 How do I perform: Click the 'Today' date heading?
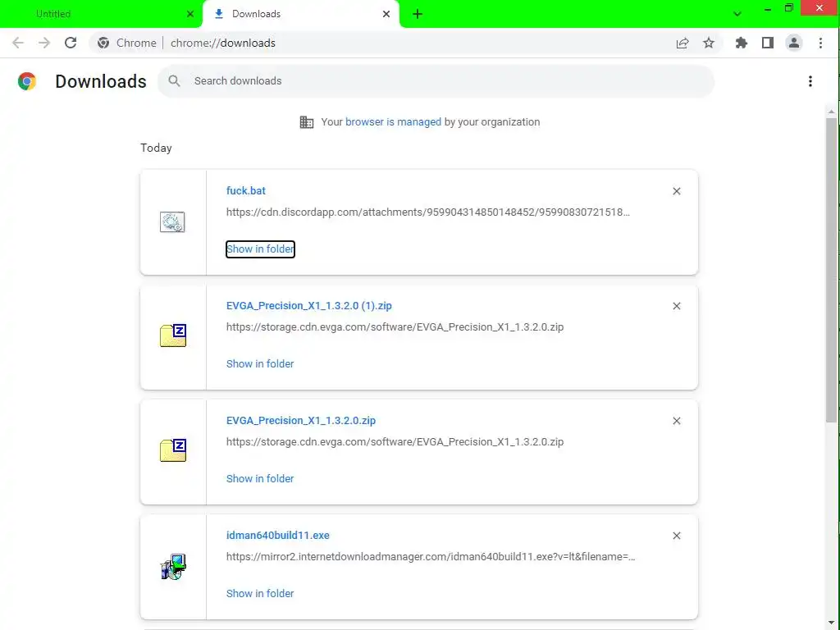point(156,148)
